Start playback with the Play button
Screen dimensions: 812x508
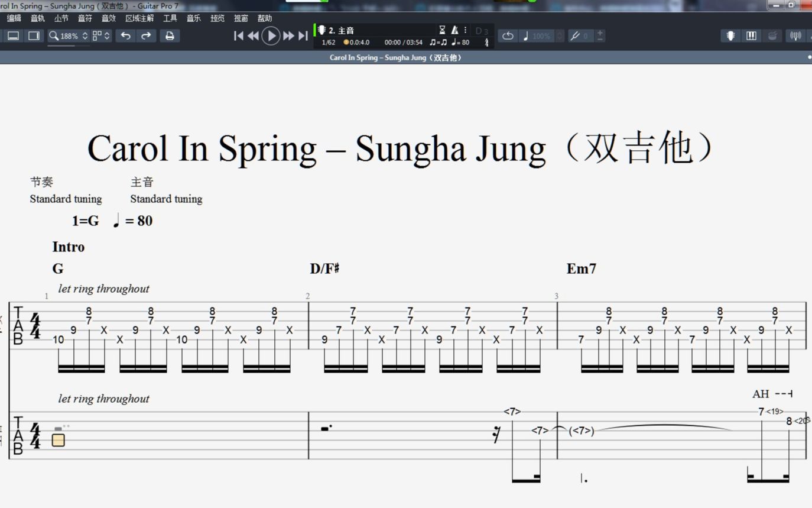[x=271, y=36]
